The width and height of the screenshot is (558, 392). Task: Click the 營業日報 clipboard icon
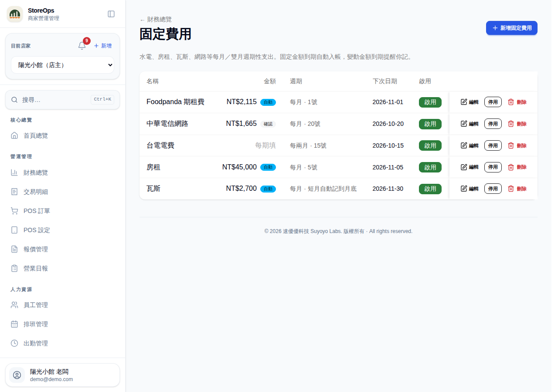pyautogui.click(x=14, y=268)
